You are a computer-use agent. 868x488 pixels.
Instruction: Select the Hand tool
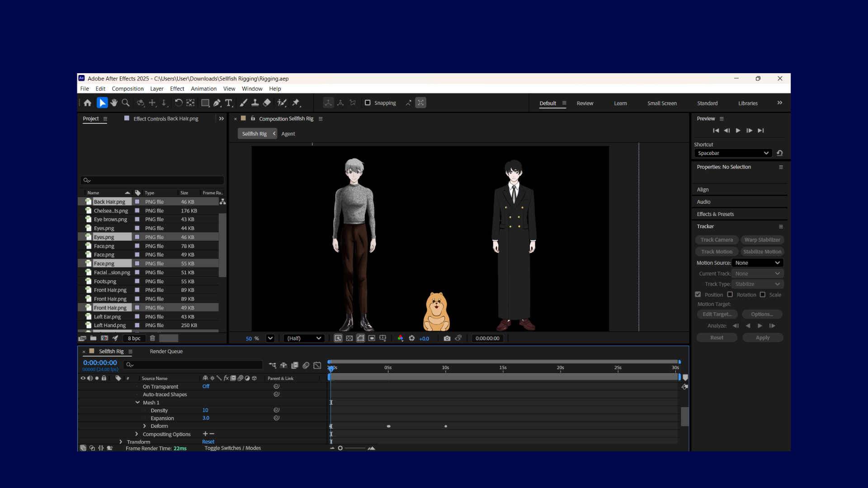point(114,103)
